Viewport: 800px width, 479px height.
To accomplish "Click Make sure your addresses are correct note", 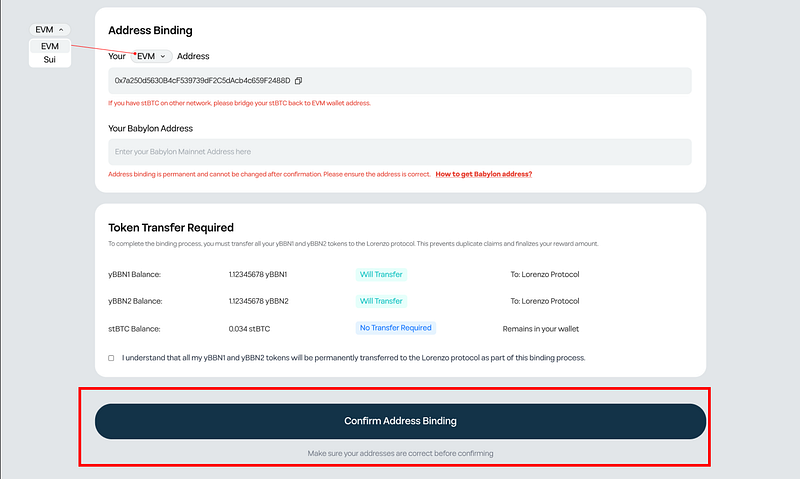I will point(401,453).
